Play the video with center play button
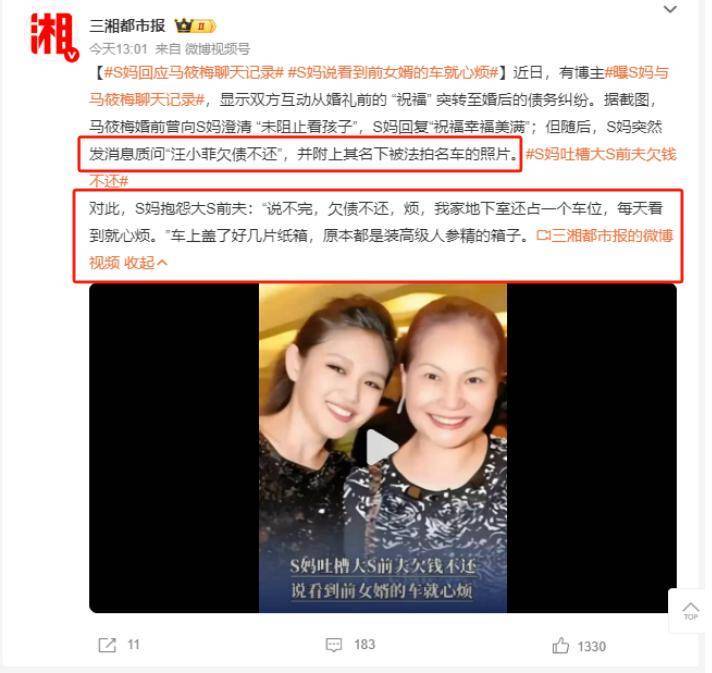The image size is (712, 673). 382,448
